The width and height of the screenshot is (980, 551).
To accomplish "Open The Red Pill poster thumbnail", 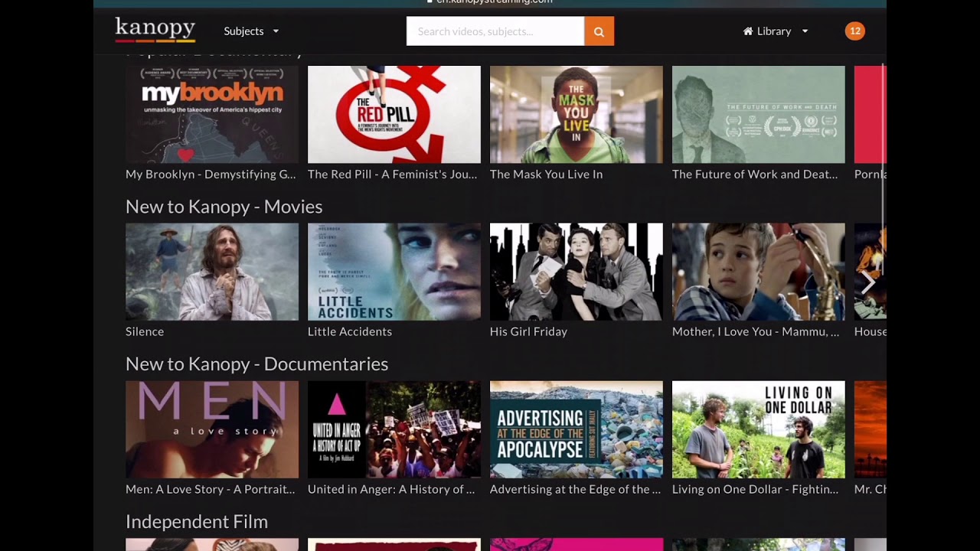I will pyautogui.click(x=394, y=115).
